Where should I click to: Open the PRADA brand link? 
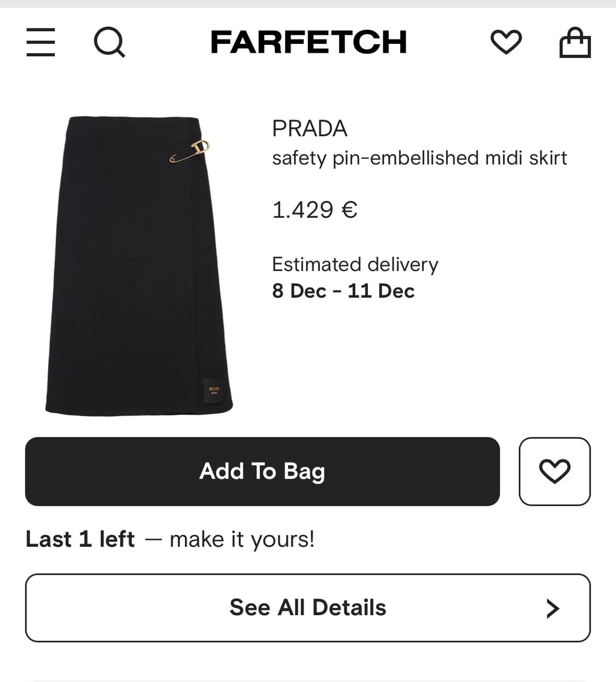(309, 129)
